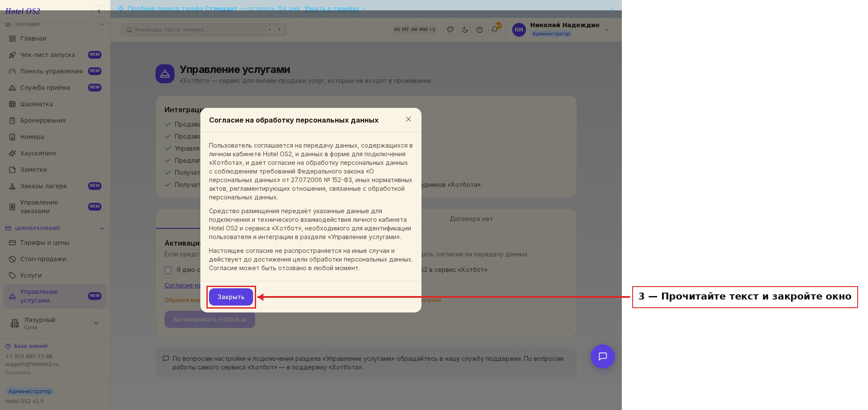Toggle dark mode moon icon
868x410 pixels.
click(465, 30)
